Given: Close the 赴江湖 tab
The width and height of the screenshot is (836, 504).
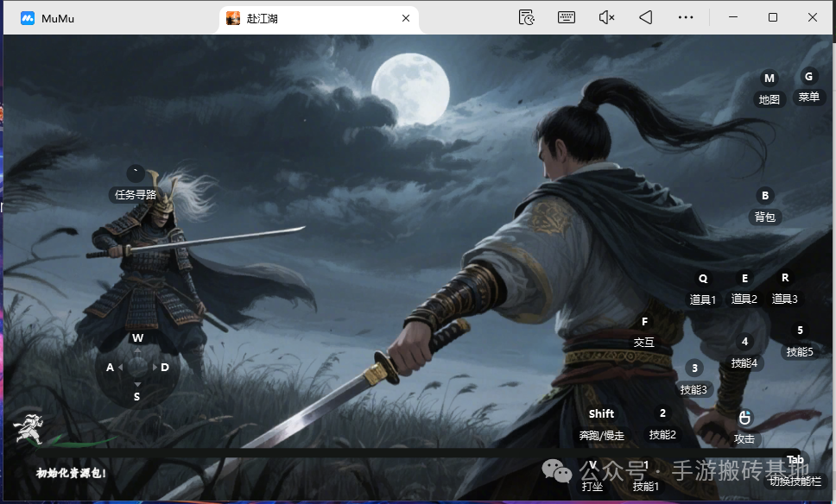Looking at the screenshot, I should [406, 18].
